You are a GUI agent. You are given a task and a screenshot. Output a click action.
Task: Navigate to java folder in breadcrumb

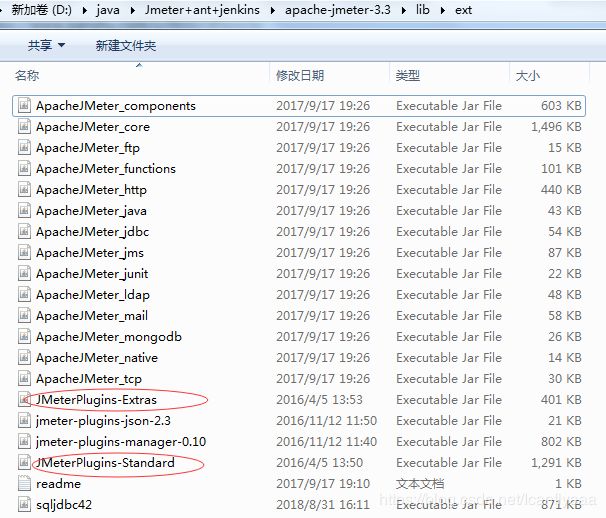[x=108, y=10]
